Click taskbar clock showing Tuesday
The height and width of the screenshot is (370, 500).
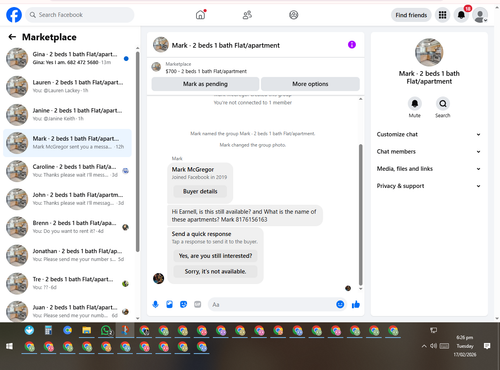(465, 346)
